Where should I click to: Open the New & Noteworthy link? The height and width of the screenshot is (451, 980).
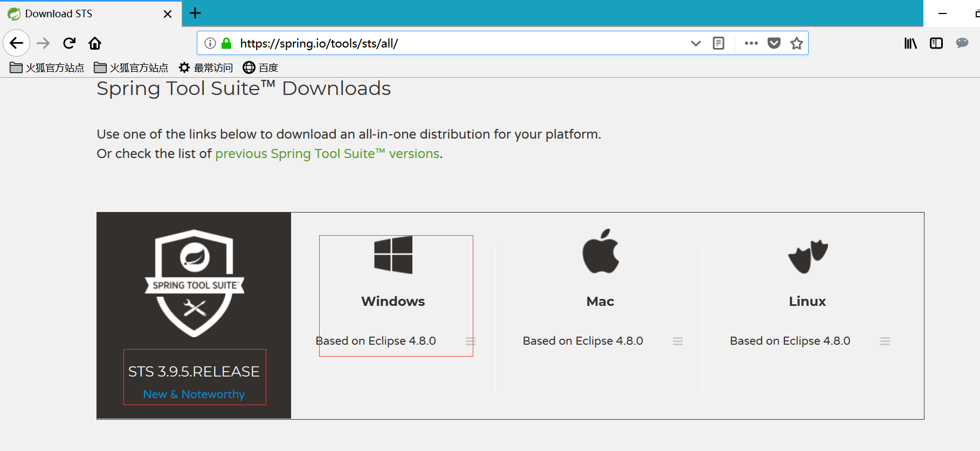tap(194, 394)
